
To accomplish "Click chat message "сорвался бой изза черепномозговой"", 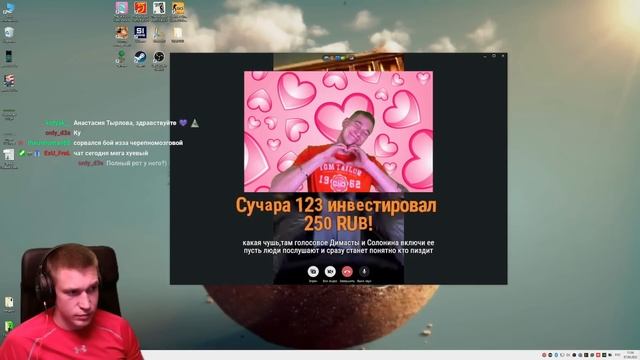I will (128, 143).
